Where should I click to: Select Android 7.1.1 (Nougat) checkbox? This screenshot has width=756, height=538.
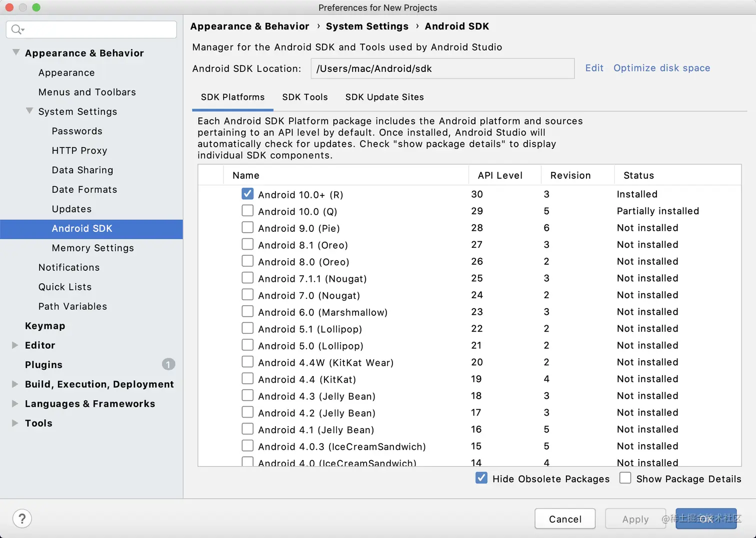coord(247,278)
